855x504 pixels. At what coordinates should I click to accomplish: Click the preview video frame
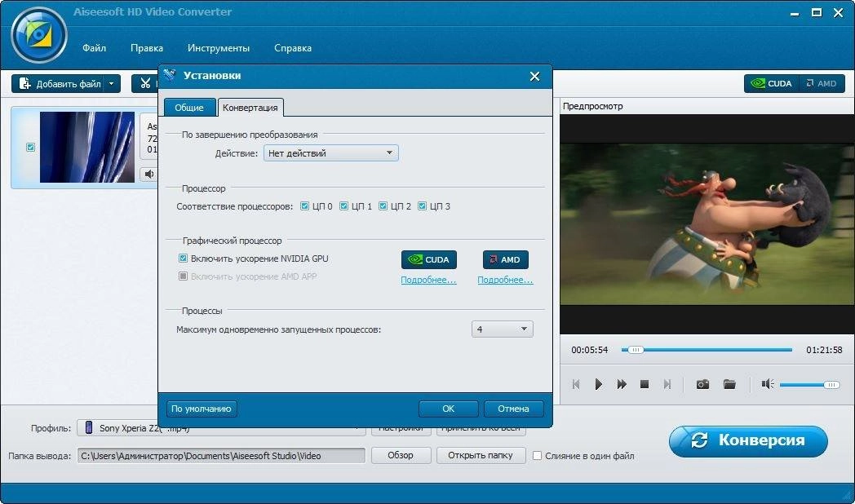(x=707, y=224)
